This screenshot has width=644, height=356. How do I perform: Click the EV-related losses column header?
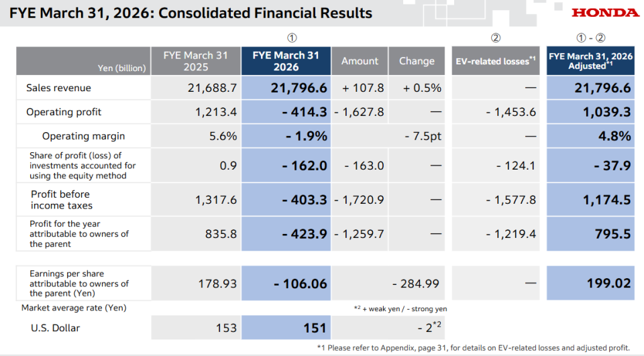[495, 61]
